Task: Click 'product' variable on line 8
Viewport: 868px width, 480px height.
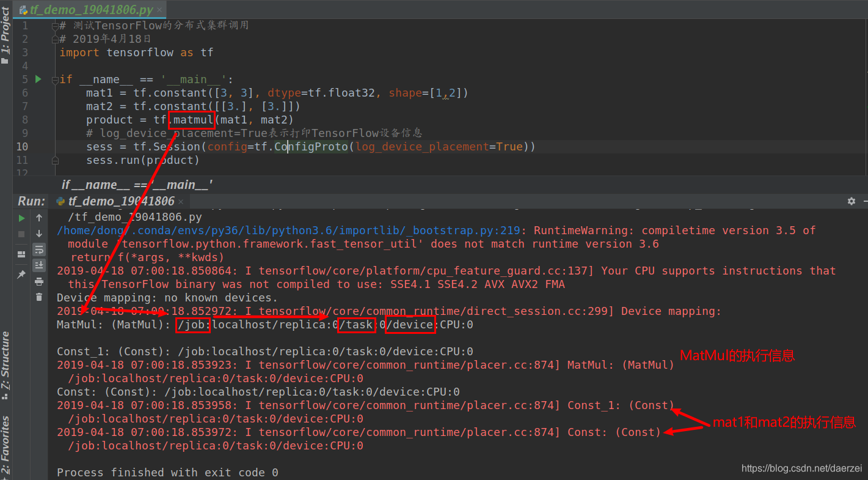Action: coord(109,120)
